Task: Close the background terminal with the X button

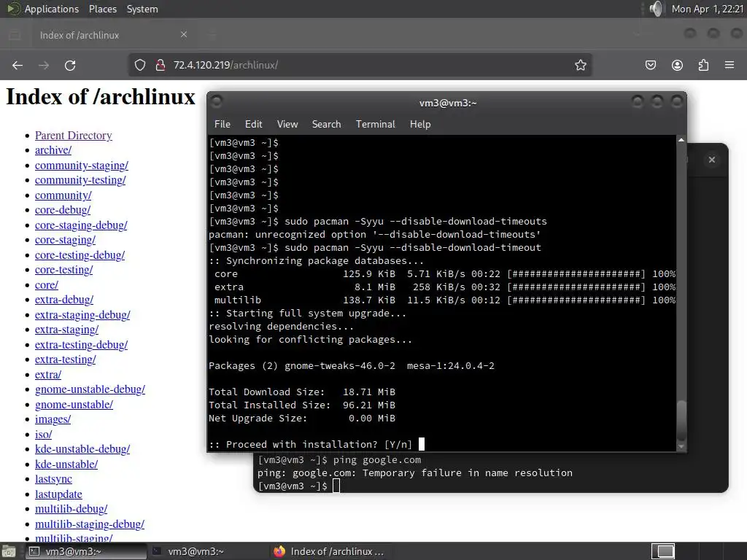Action: point(712,160)
